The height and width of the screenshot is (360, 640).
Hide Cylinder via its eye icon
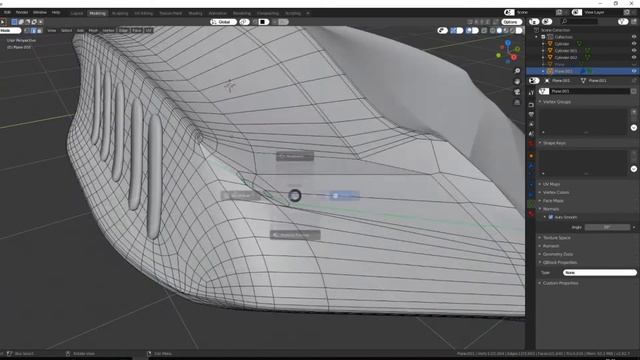[634, 44]
